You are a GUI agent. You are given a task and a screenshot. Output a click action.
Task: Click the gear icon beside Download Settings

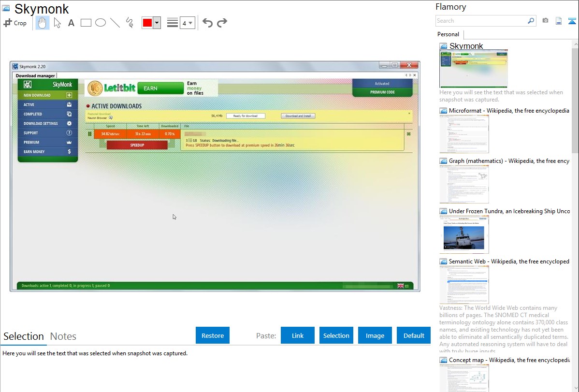[x=69, y=123]
